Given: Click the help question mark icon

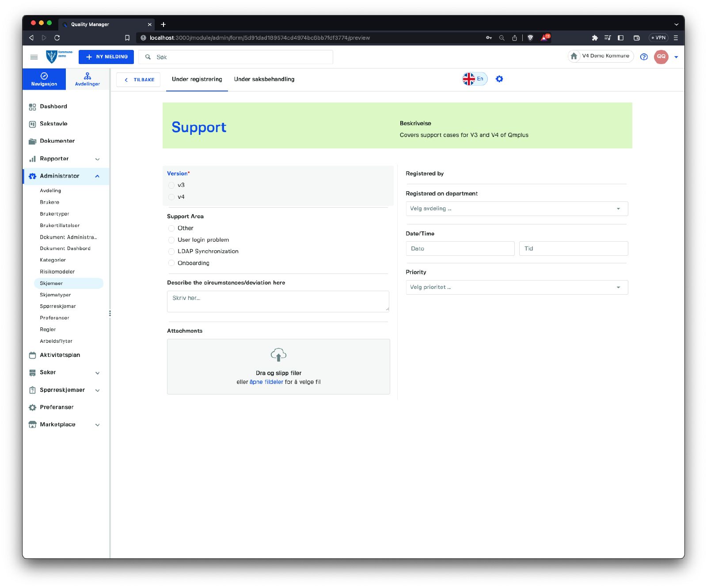Looking at the screenshot, I should pyautogui.click(x=644, y=57).
